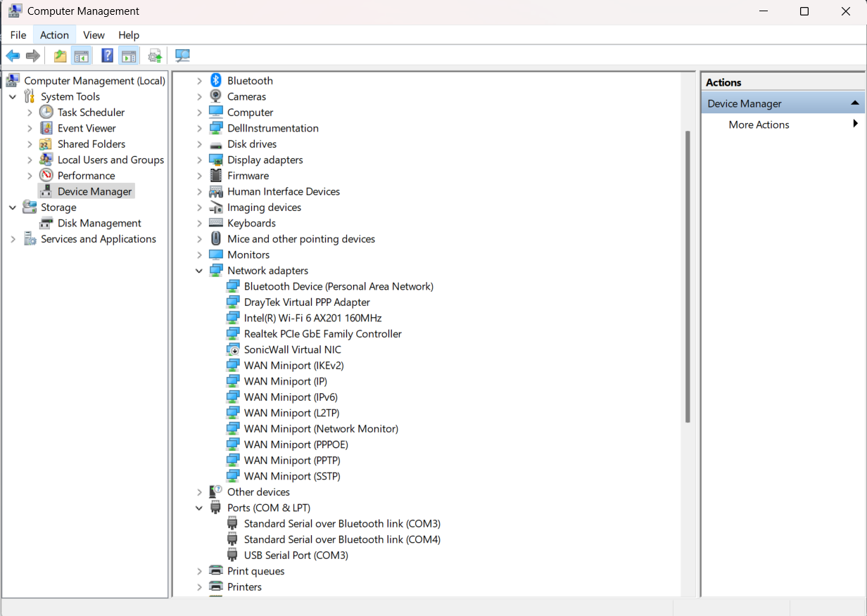Open the View menu
This screenshot has height=616, width=867.
pyautogui.click(x=94, y=35)
